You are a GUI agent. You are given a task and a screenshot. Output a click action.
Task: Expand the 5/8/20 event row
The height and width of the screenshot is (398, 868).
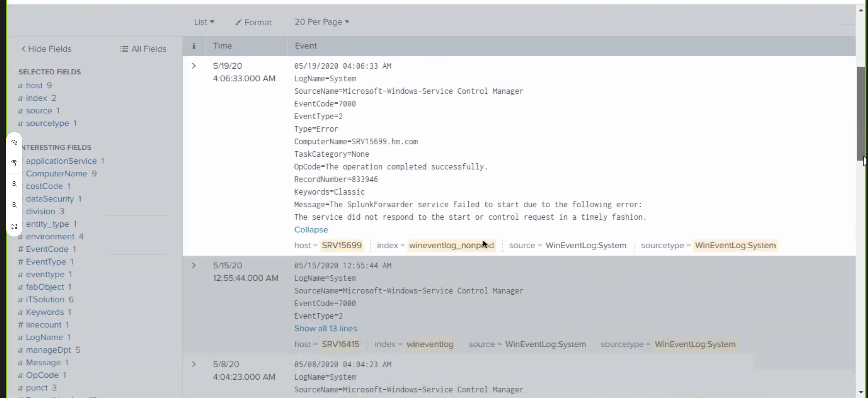pyautogui.click(x=194, y=364)
